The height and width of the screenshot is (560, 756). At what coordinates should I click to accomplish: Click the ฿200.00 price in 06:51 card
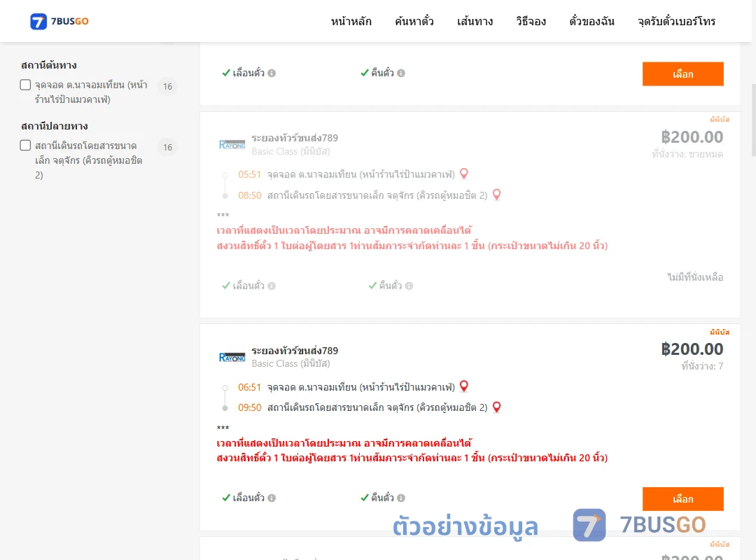pyautogui.click(x=692, y=349)
